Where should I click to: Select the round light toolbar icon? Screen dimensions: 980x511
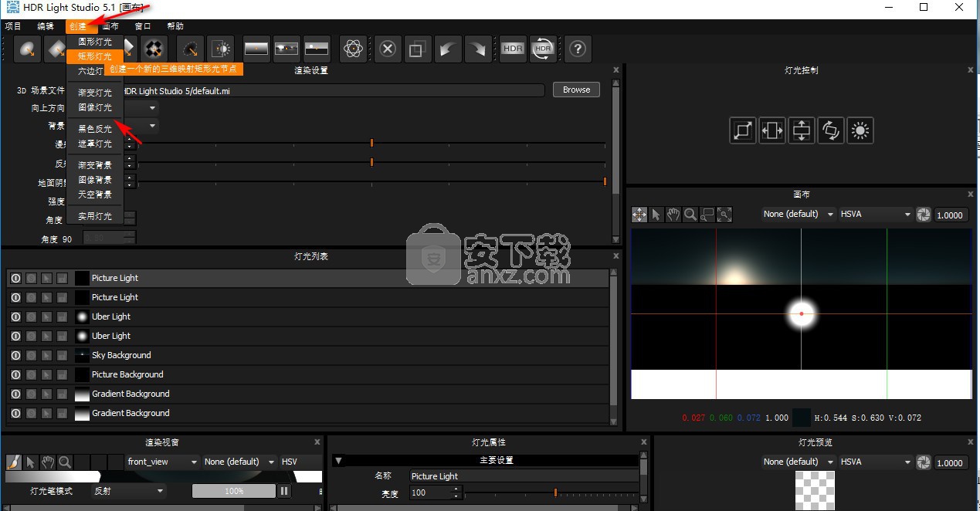click(x=29, y=49)
